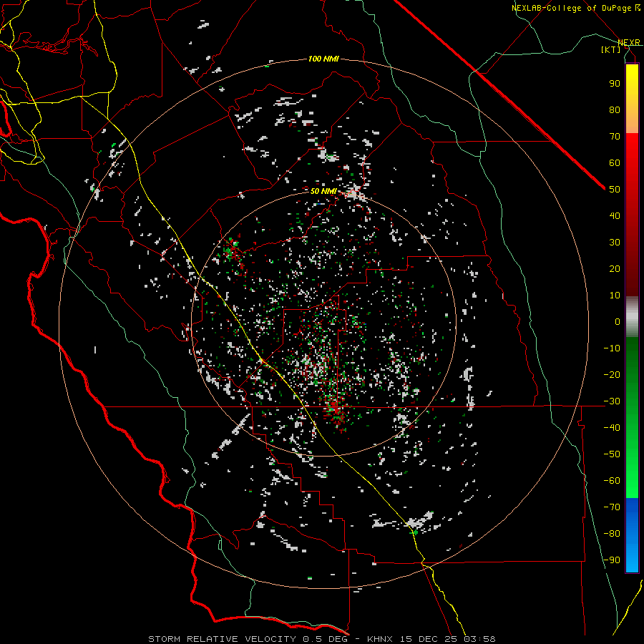Click the gray zero-velocity segment of color bar
Screen dimensions: 644x644
(x=632, y=317)
